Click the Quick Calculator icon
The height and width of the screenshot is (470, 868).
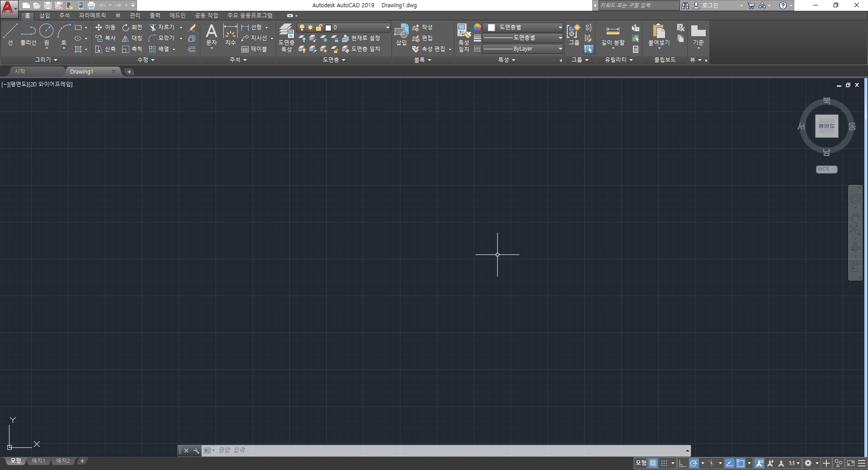[x=636, y=49]
